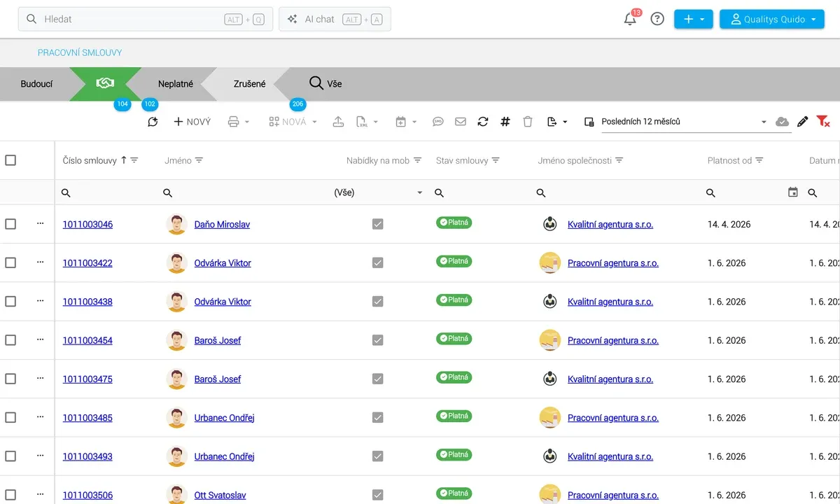This screenshot has width=840, height=504.
Task: Open the calendar picker in Platnost od filter
Action: pyautogui.click(x=793, y=192)
